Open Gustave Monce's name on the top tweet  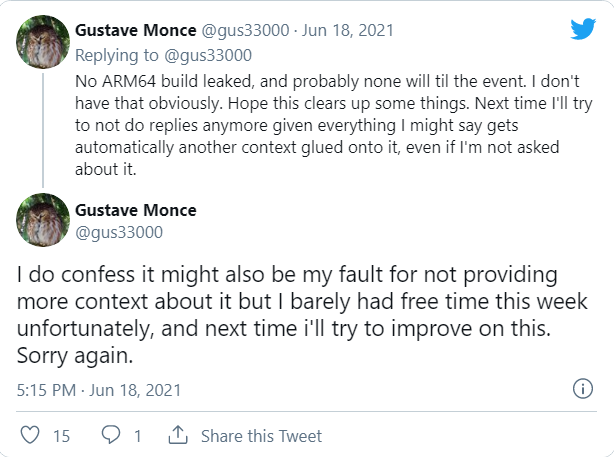[135, 30]
